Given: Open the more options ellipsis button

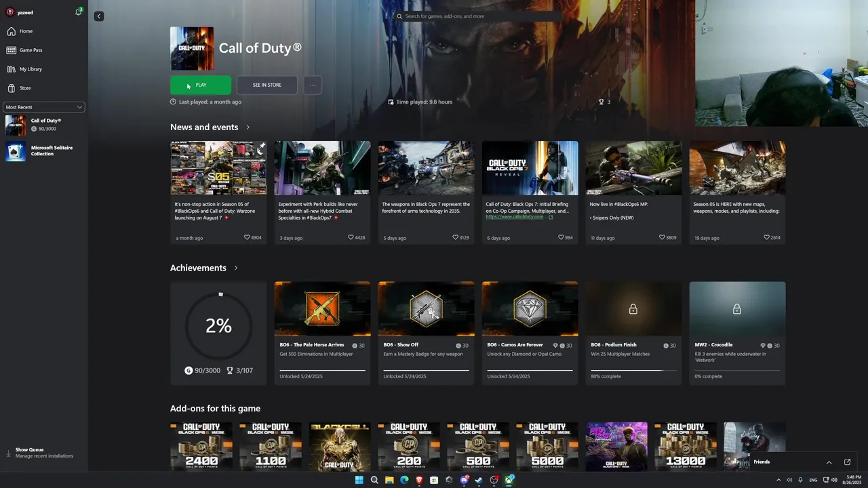Looking at the screenshot, I should (313, 85).
